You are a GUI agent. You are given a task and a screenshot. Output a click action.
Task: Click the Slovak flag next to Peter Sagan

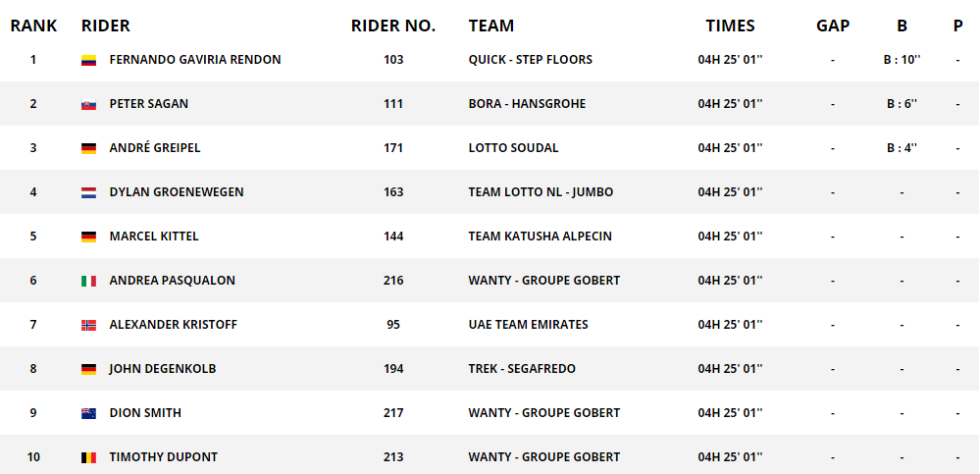[88, 104]
